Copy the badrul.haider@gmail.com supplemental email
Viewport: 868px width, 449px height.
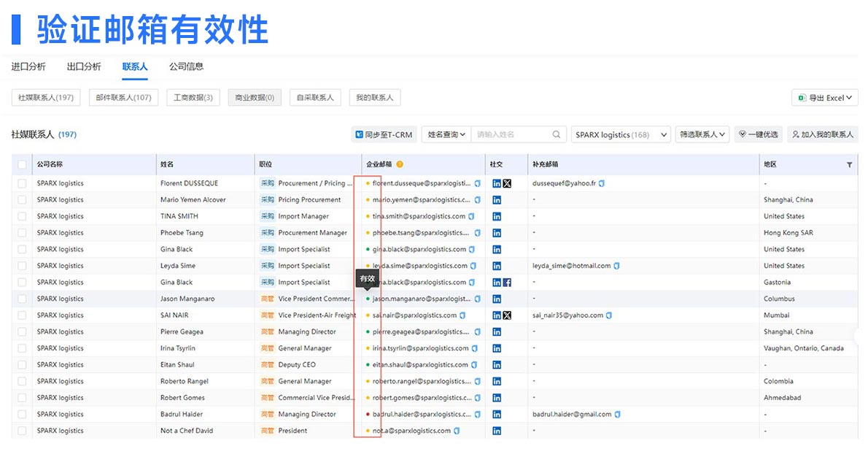(x=617, y=415)
